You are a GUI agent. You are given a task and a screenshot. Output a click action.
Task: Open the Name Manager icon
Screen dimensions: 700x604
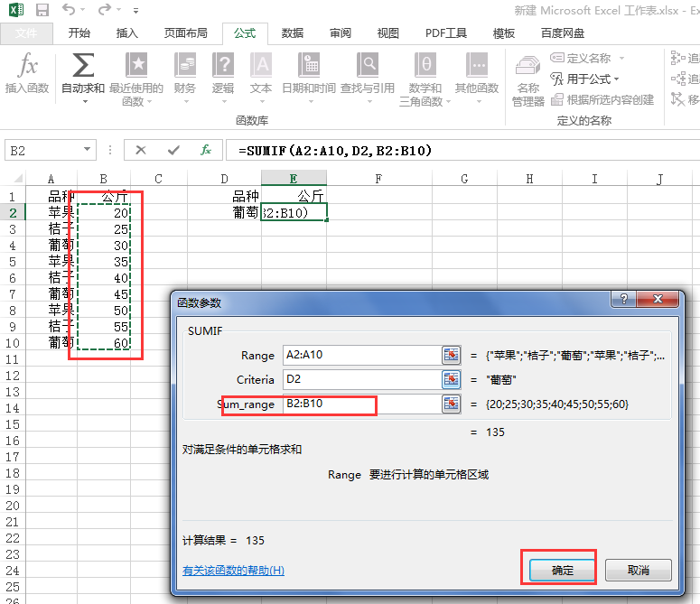coord(527,66)
